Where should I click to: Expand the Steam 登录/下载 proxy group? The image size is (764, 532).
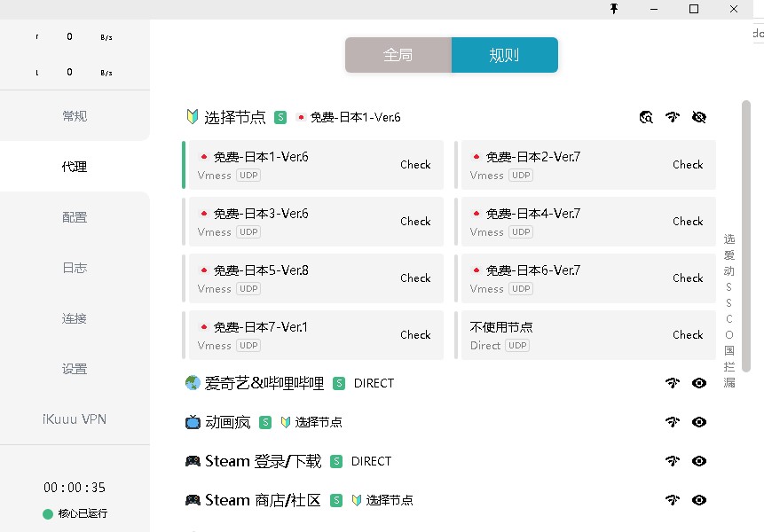263,461
